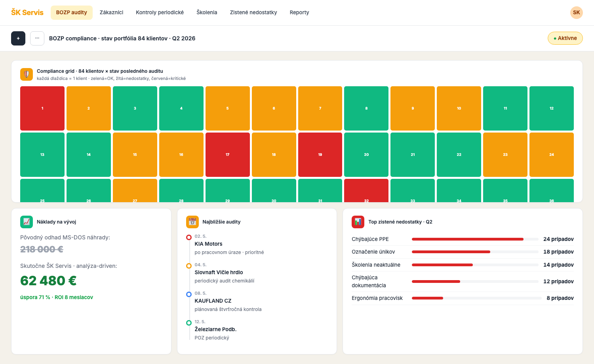Open the three-dots more options button
Viewport: 594px width, 364px height.
click(37, 38)
